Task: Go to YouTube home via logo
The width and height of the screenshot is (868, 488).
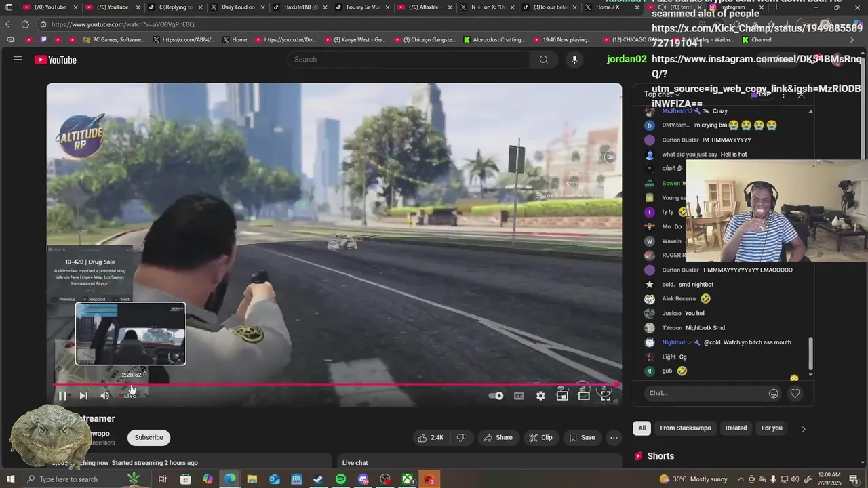Action: coord(56,60)
